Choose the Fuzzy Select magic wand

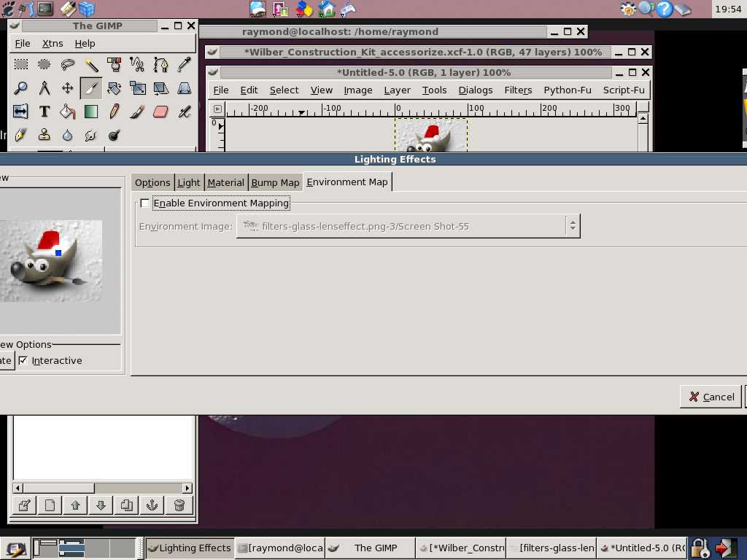point(90,64)
